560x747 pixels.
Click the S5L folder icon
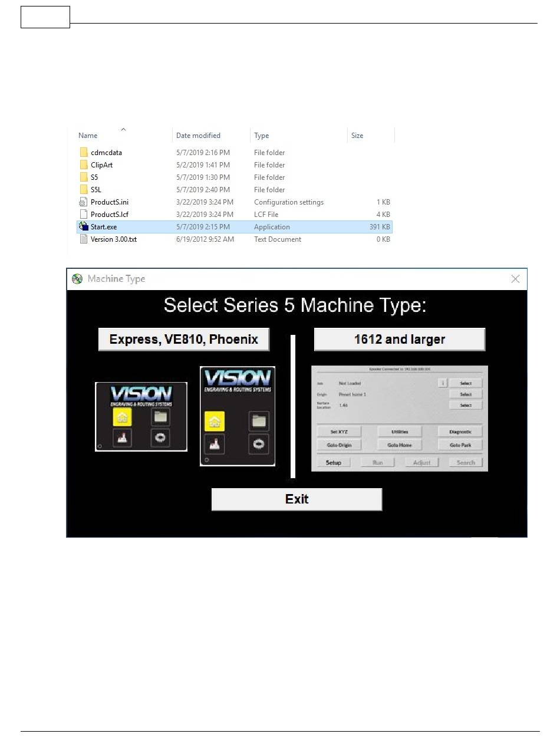click(x=83, y=190)
